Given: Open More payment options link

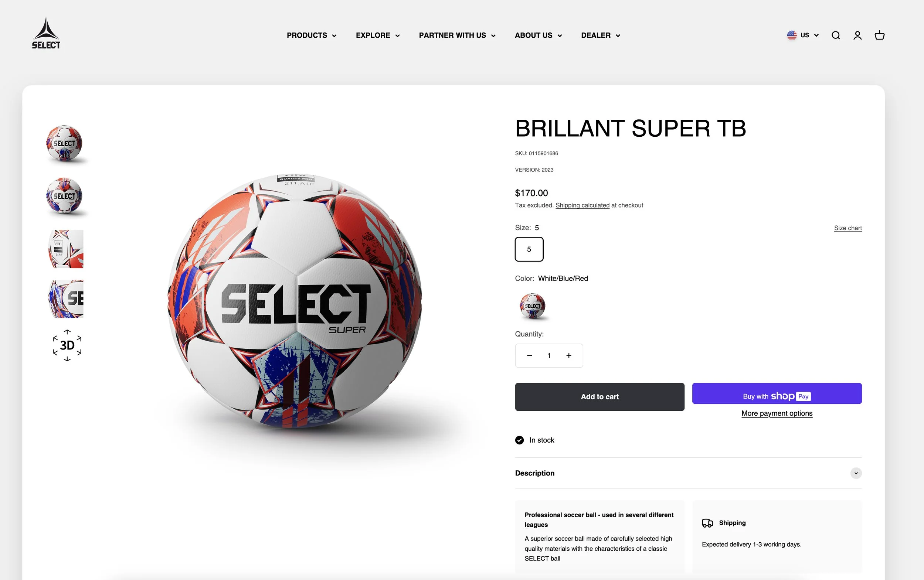Looking at the screenshot, I should (777, 413).
